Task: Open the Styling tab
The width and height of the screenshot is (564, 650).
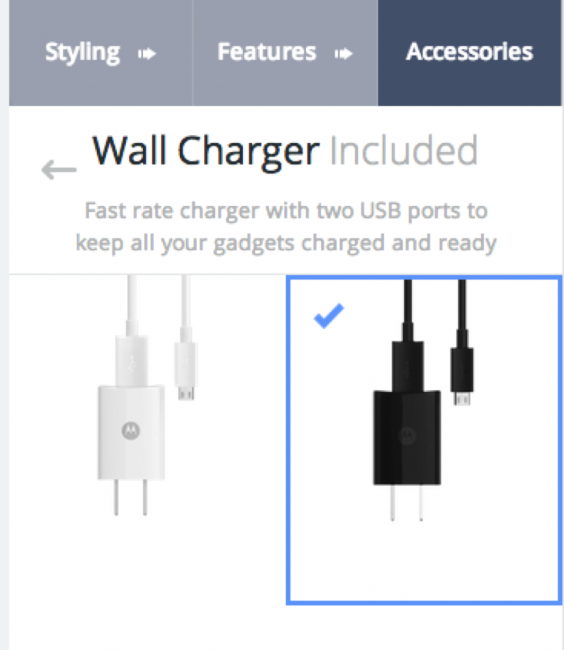Action: coord(101,53)
